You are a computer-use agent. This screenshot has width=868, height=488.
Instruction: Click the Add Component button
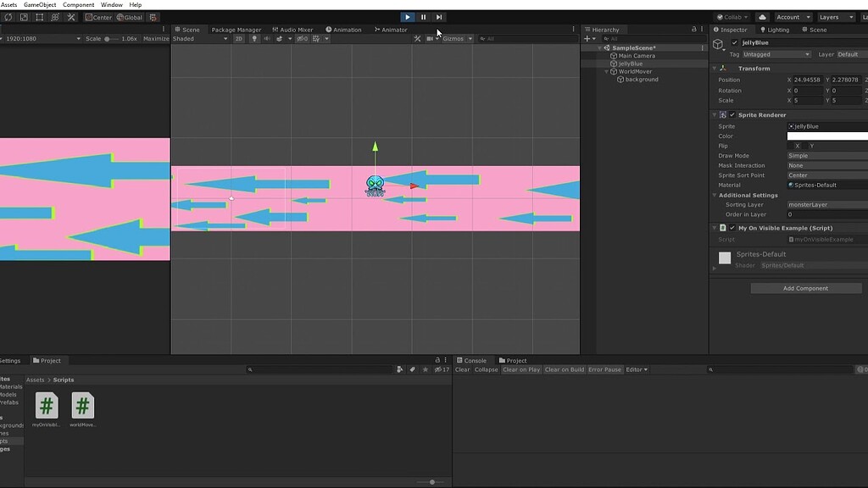[x=805, y=288]
